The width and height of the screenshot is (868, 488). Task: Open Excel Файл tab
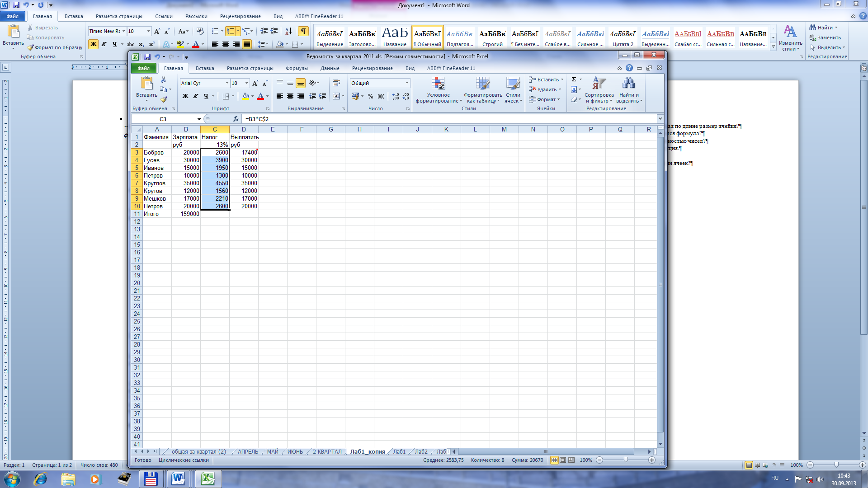tap(144, 68)
